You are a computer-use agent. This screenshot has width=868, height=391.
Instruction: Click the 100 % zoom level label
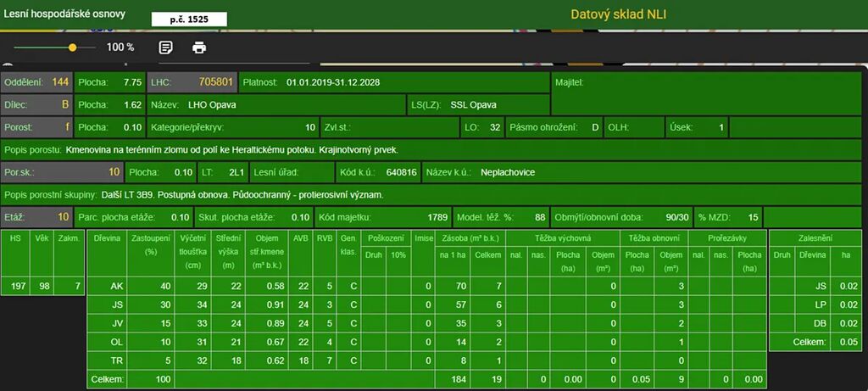coord(120,47)
